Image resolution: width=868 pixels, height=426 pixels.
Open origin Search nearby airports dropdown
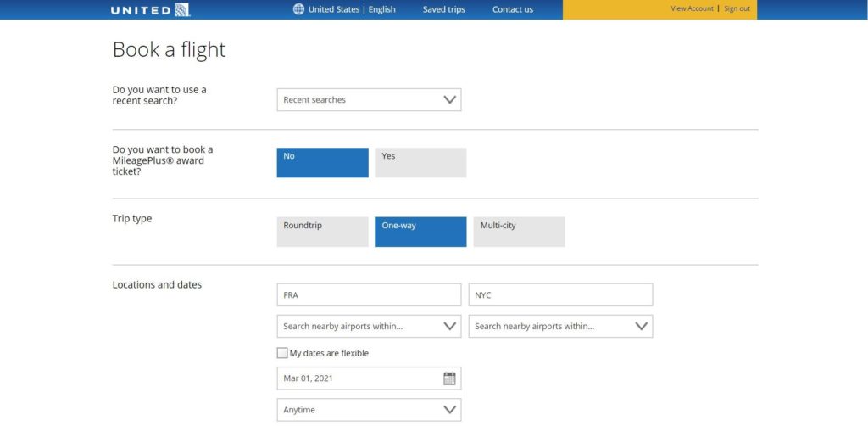tap(369, 326)
